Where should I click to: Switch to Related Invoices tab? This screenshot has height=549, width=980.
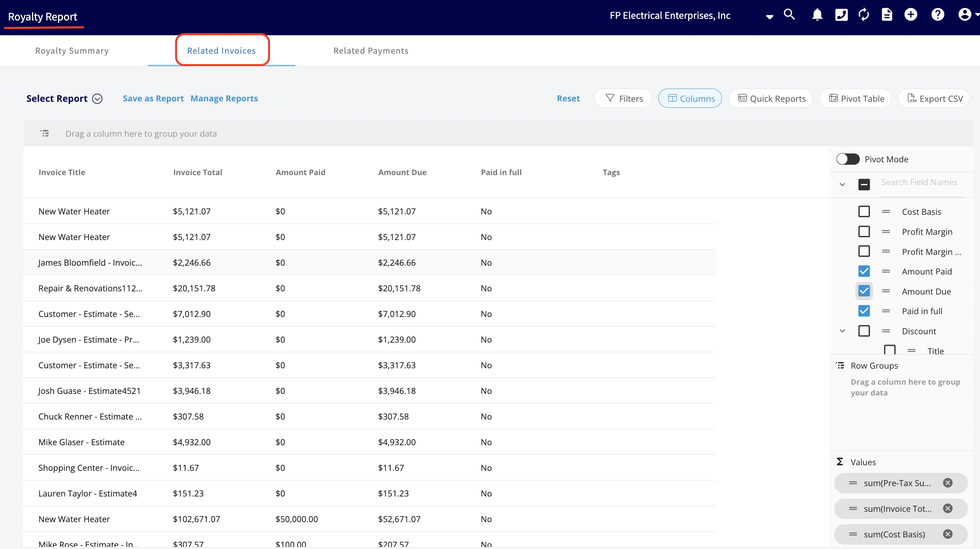[222, 51]
